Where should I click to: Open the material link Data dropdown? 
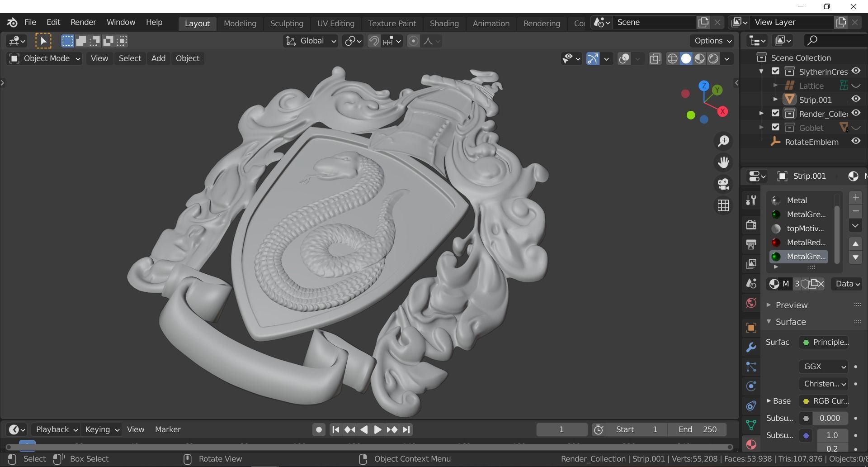(847, 284)
